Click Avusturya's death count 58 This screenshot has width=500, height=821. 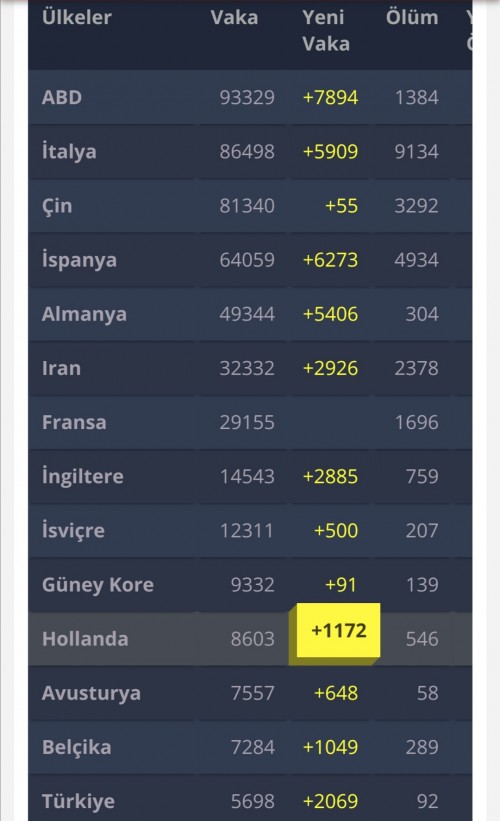tap(427, 693)
